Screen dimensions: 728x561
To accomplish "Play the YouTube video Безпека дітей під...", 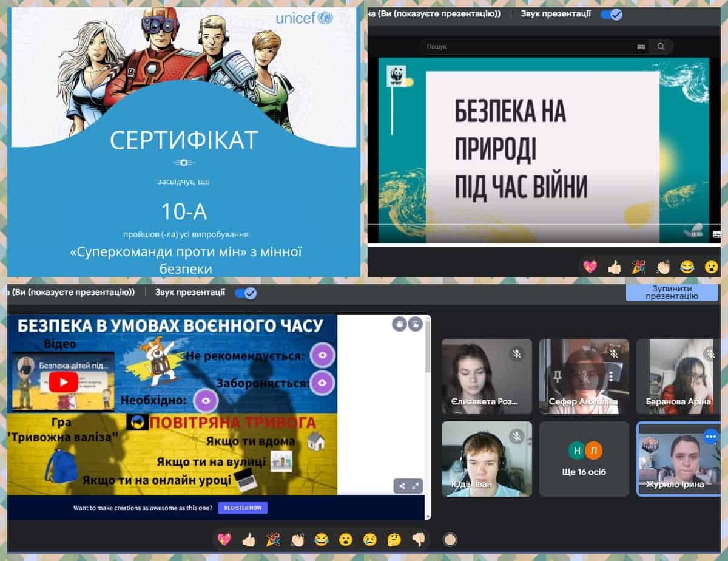I will tap(63, 382).
